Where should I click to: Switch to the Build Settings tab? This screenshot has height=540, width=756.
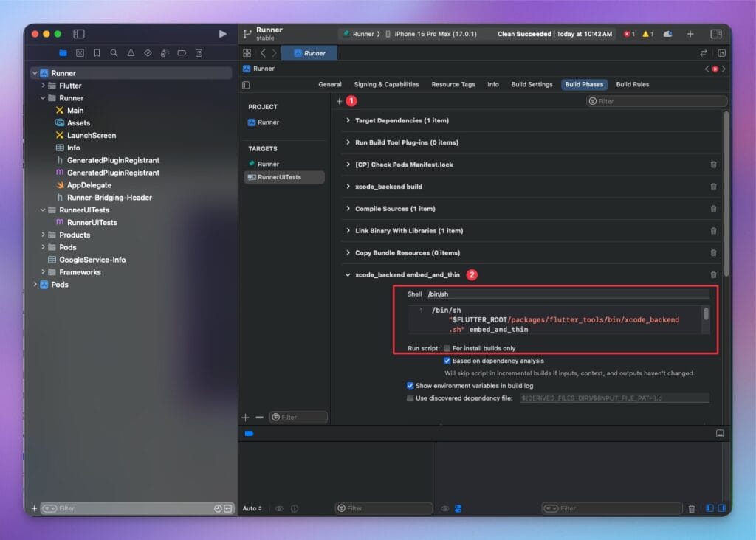[x=532, y=84]
